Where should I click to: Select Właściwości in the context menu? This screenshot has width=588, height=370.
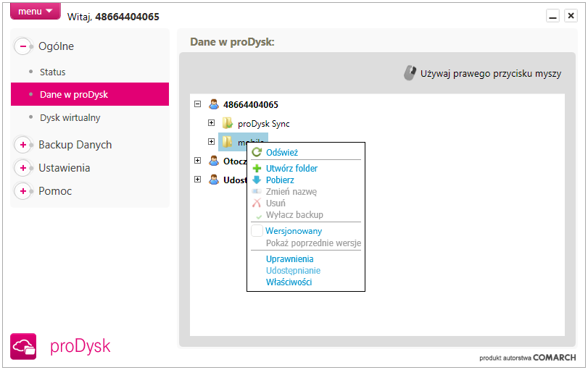289,282
